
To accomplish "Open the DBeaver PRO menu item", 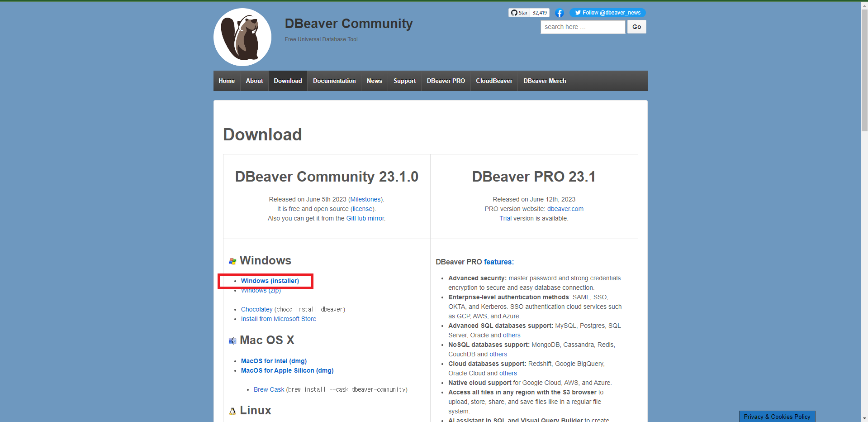I will click(446, 81).
